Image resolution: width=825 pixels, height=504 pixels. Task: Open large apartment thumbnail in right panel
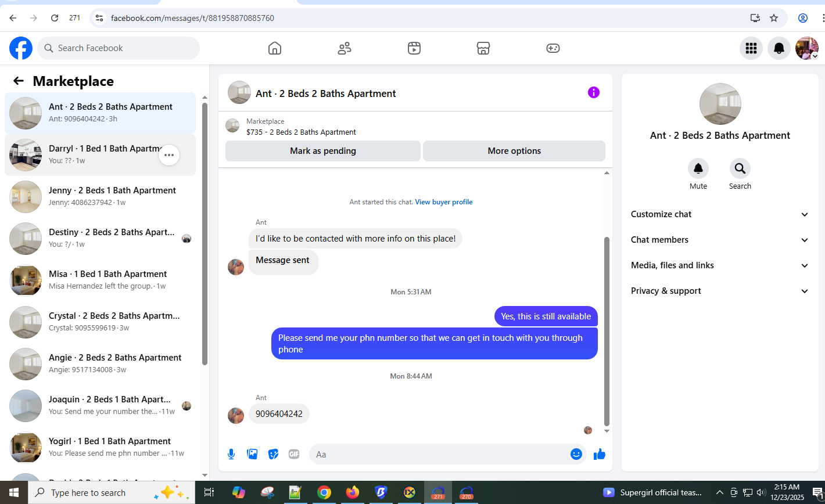[720, 104]
